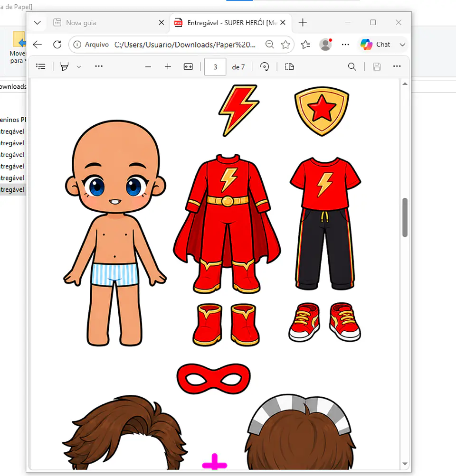Zoom in the PDF with plus
Image resolution: width=456 pixels, height=476 pixels.
168,66
